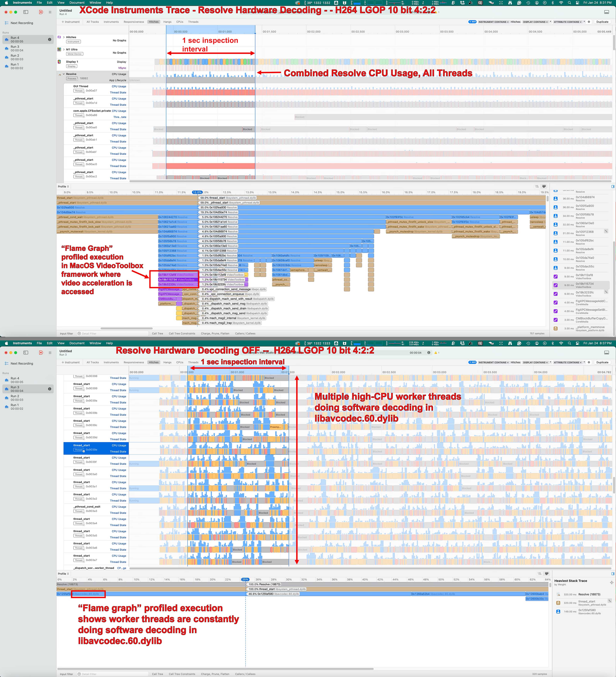Clear the track filter in bottom window
616x677 pixels.
589,362
